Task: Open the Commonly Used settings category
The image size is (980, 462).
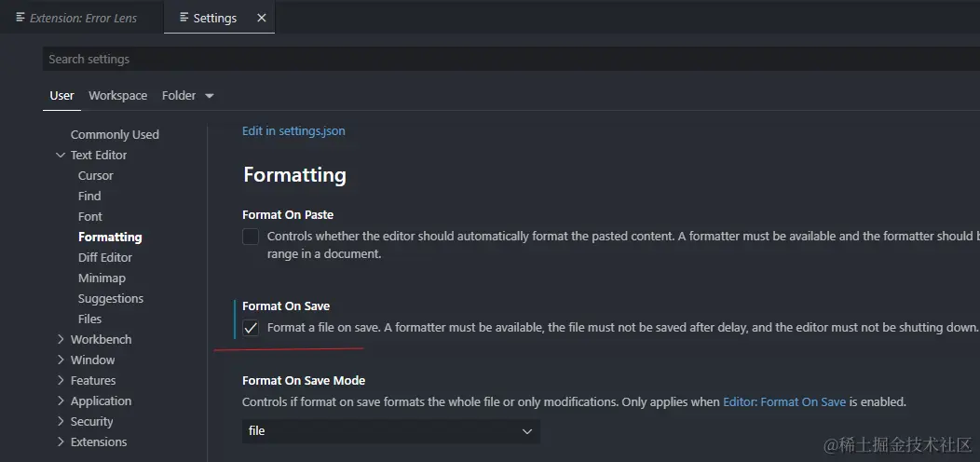Action: 115,134
